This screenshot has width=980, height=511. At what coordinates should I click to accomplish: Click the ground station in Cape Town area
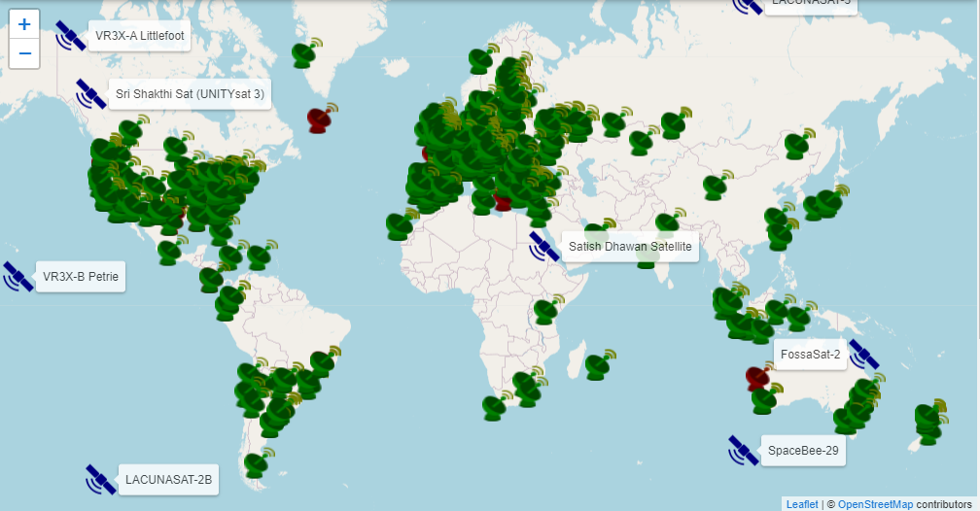click(x=496, y=406)
